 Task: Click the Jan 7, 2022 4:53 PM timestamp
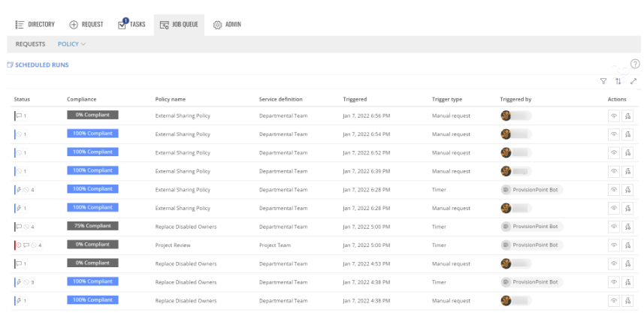point(367,263)
